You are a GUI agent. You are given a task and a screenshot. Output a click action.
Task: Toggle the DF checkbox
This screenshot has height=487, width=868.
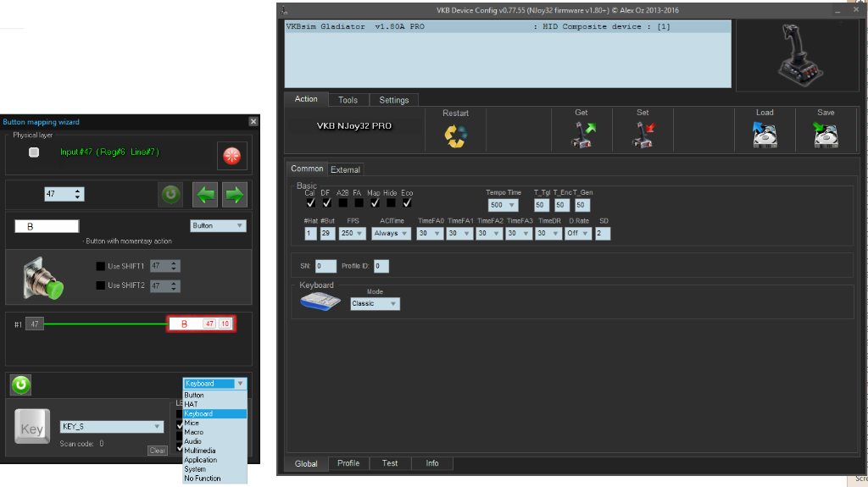326,203
